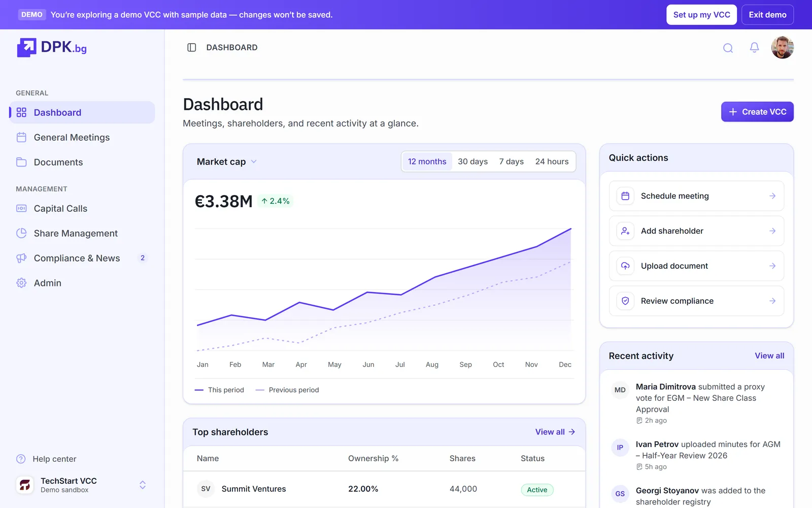The width and height of the screenshot is (812, 508).
Task: Click the DASHBOARD breadcrumb label
Action: (232, 47)
